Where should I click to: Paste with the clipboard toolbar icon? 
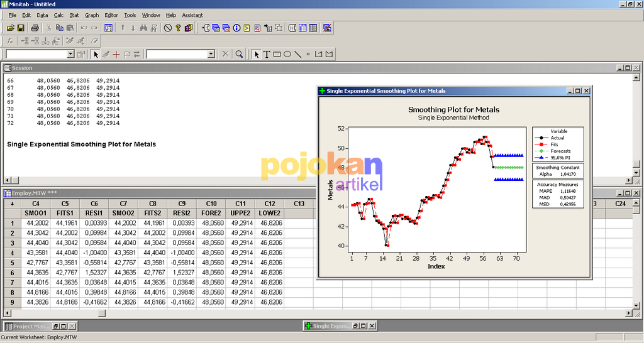pyautogui.click(x=70, y=28)
